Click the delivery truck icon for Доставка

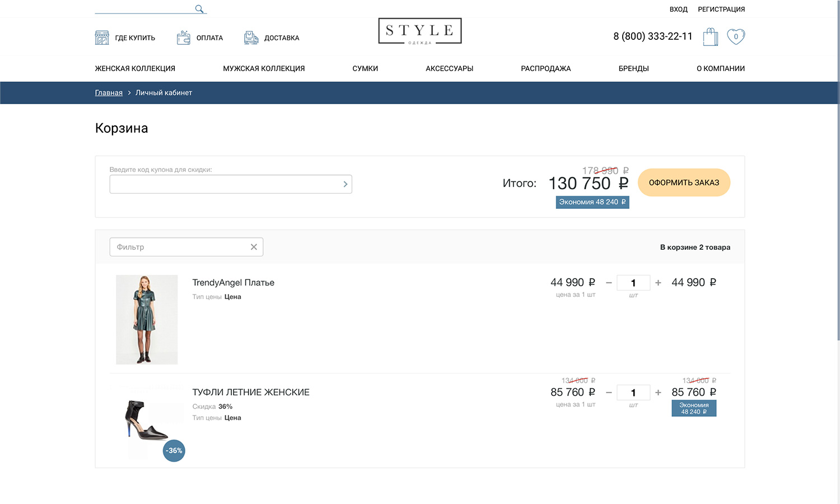pos(251,38)
